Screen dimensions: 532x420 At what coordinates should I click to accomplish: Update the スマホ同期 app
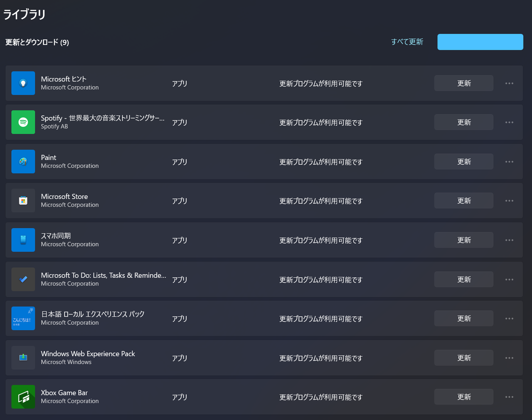(x=464, y=240)
